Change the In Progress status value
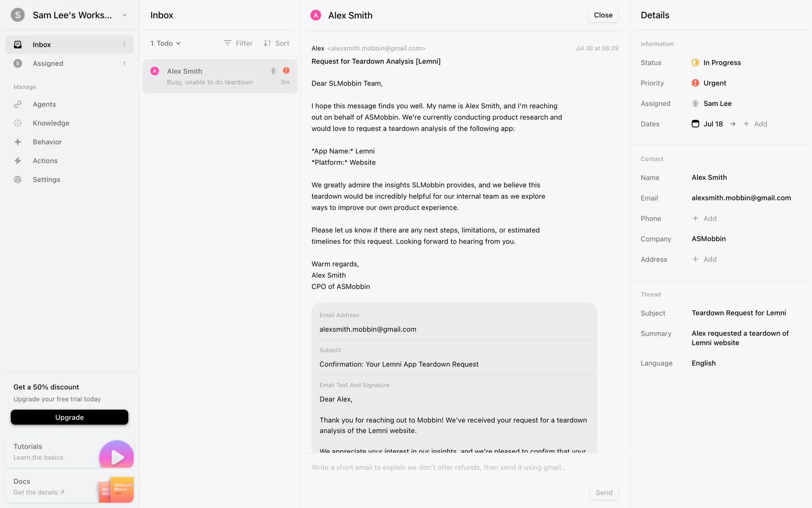The image size is (812, 508). click(x=721, y=63)
